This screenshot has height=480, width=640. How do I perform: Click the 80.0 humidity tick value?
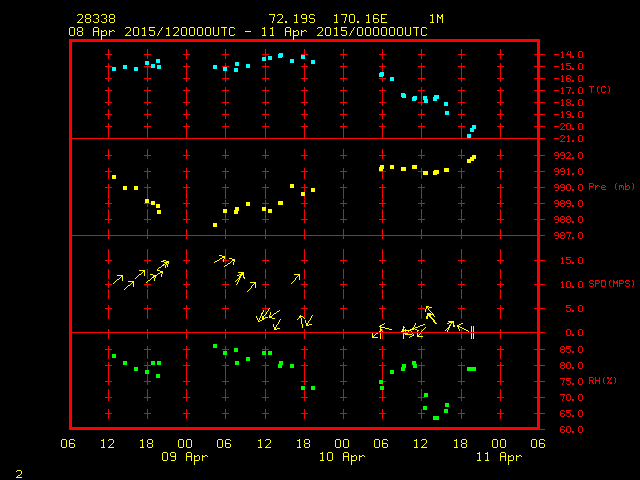click(571, 366)
